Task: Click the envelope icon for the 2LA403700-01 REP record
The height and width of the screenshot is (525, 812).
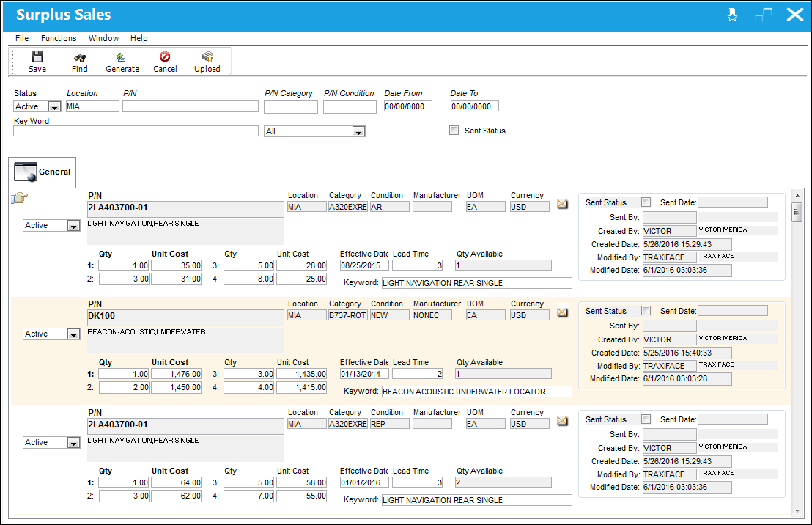Action: pyautogui.click(x=562, y=422)
